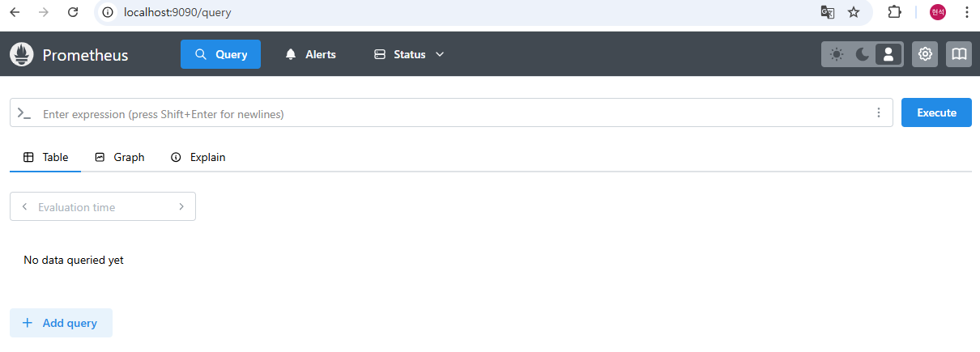Focus the expression input field
The image size is (980, 352).
click(x=454, y=113)
